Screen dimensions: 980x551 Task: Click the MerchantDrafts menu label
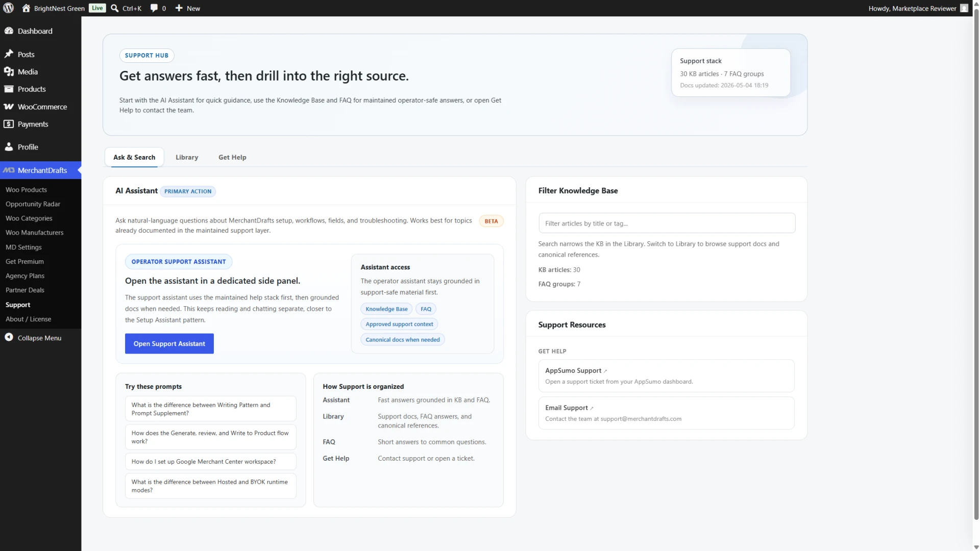(x=42, y=170)
